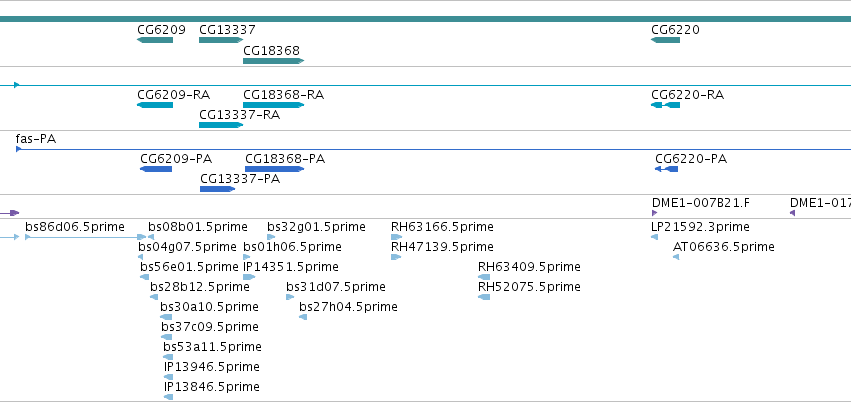The width and height of the screenshot is (851, 402).
Task: Select the CG13337-RA transcript bar
Action: pos(221,125)
